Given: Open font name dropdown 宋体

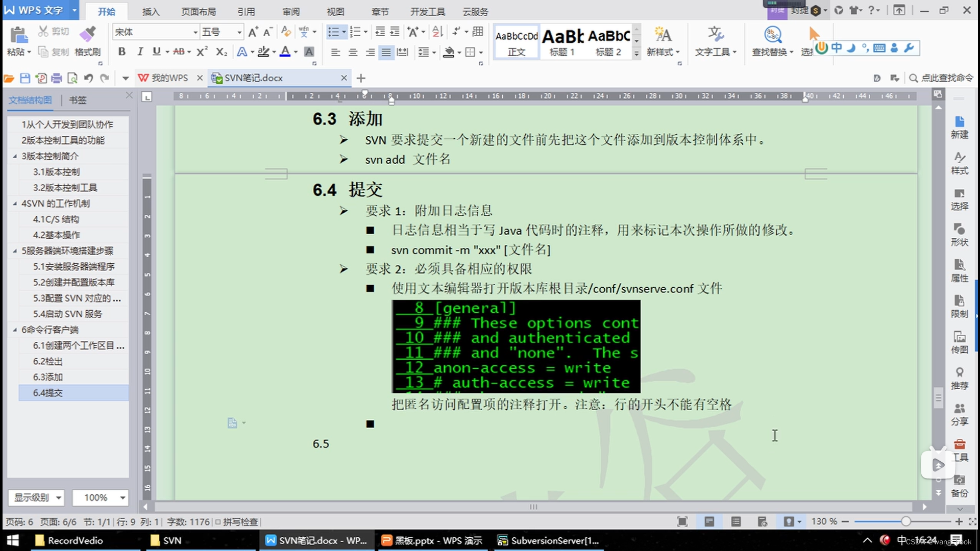Looking at the screenshot, I should 195,32.
